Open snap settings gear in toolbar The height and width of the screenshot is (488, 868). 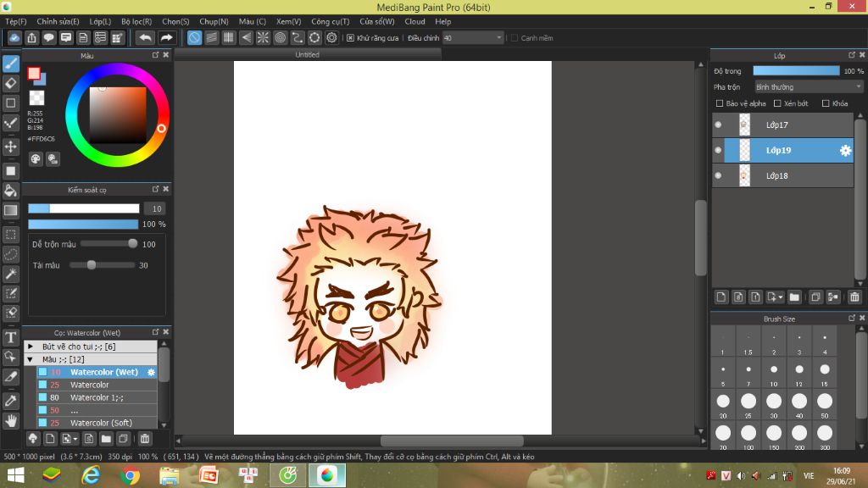331,37
